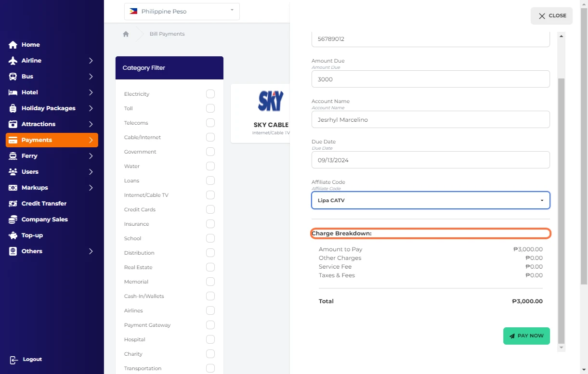This screenshot has width=588, height=374.
Task: Click the Airline plane icon
Action: [13, 61]
